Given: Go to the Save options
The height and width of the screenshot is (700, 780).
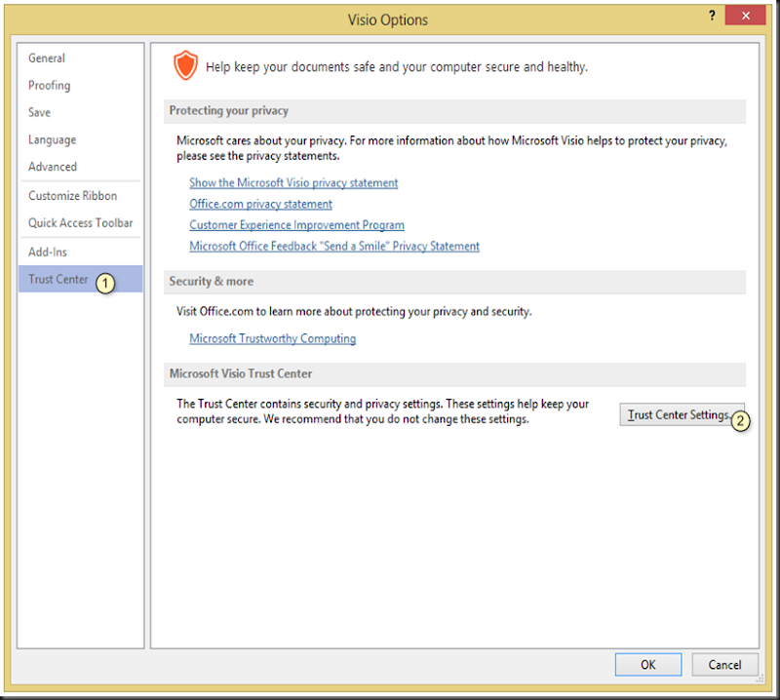Looking at the screenshot, I should [x=39, y=112].
